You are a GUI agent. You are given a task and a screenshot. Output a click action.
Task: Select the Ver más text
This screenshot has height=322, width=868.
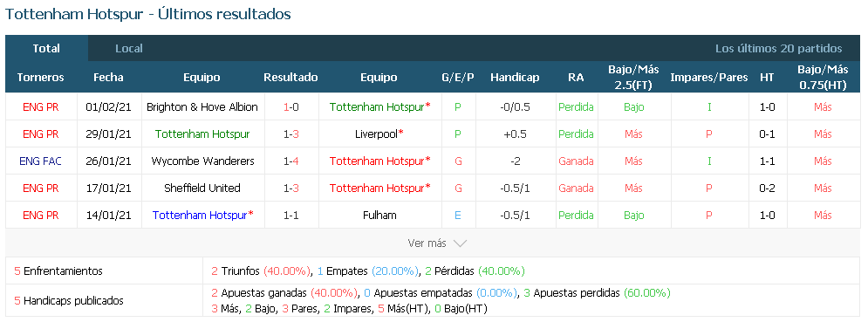click(427, 243)
